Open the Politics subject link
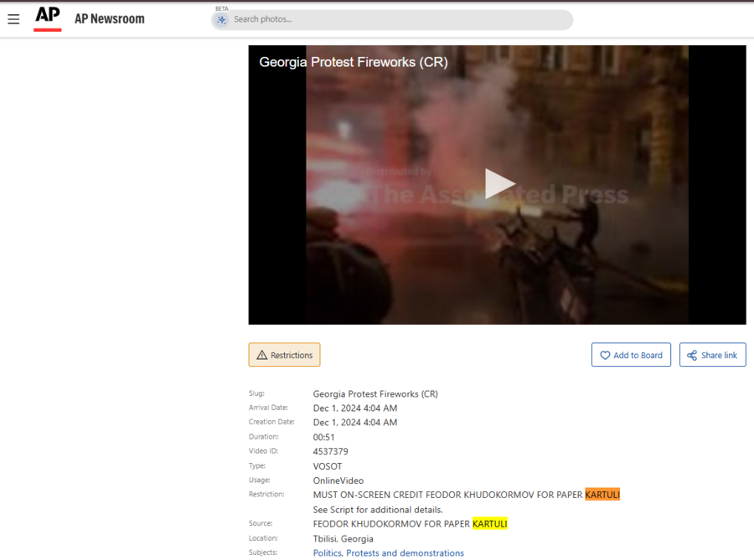 click(x=327, y=552)
